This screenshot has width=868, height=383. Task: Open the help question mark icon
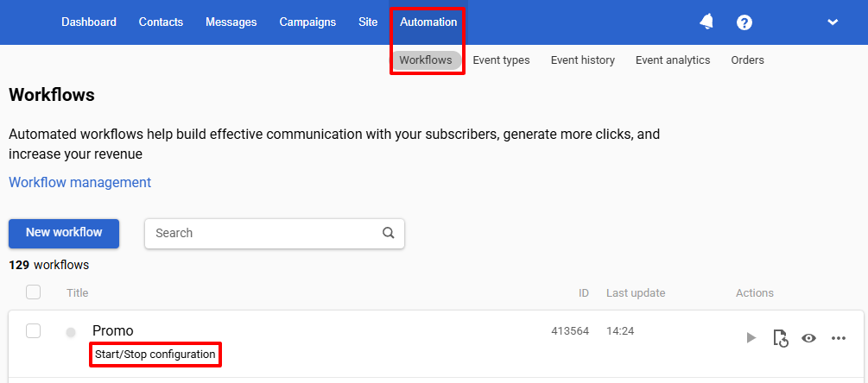pos(744,22)
